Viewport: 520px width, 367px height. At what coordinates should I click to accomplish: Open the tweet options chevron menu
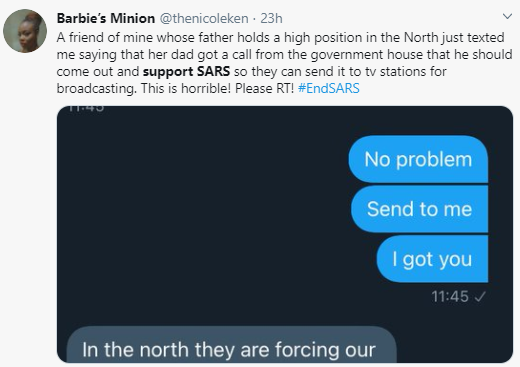507,16
